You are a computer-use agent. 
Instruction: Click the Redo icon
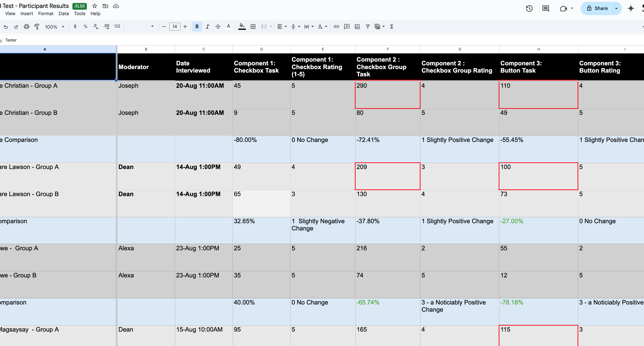16,27
